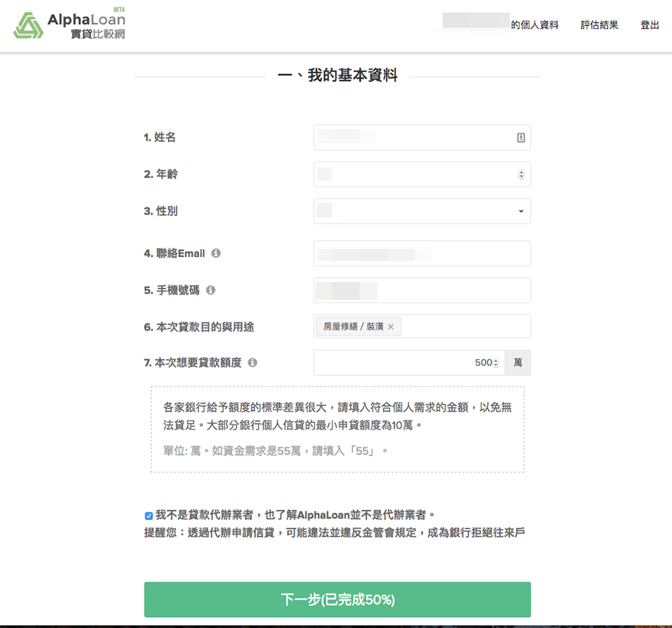The image size is (672, 628).
Task: Click the loan amount field showing 500
Action: click(x=409, y=362)
